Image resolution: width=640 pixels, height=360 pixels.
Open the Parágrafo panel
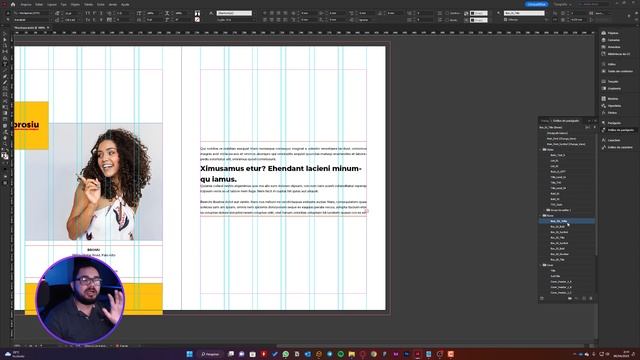[614, 123]
